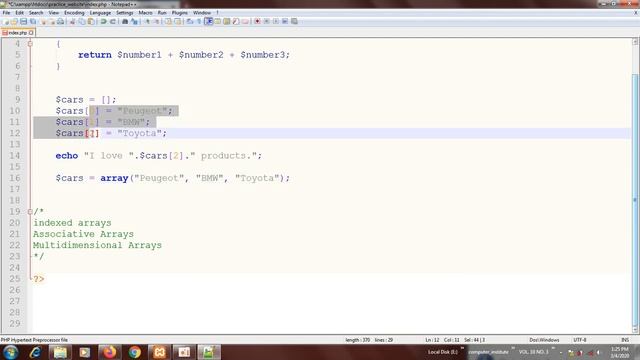Toggle synchronize vertical scrolling icon
Screen dimensions: 640x360
click(168, 21)
